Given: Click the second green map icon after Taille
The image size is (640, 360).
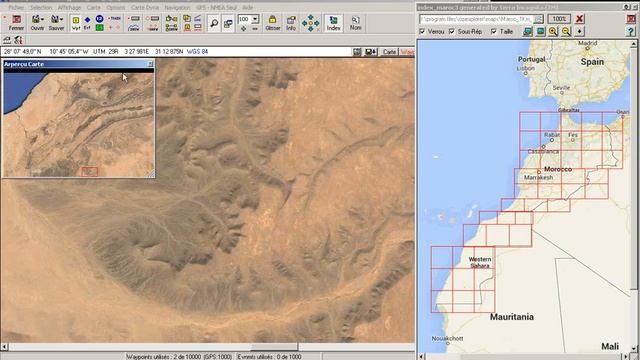Looking at the screenshot, I should pyautogui.click(x=540, y=31).
